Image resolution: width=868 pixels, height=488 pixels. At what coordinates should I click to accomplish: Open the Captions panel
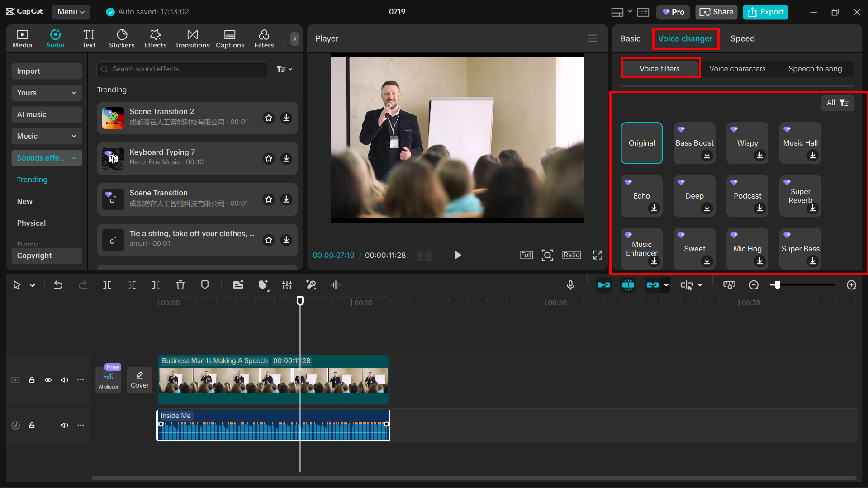click(x=230, y=38)
